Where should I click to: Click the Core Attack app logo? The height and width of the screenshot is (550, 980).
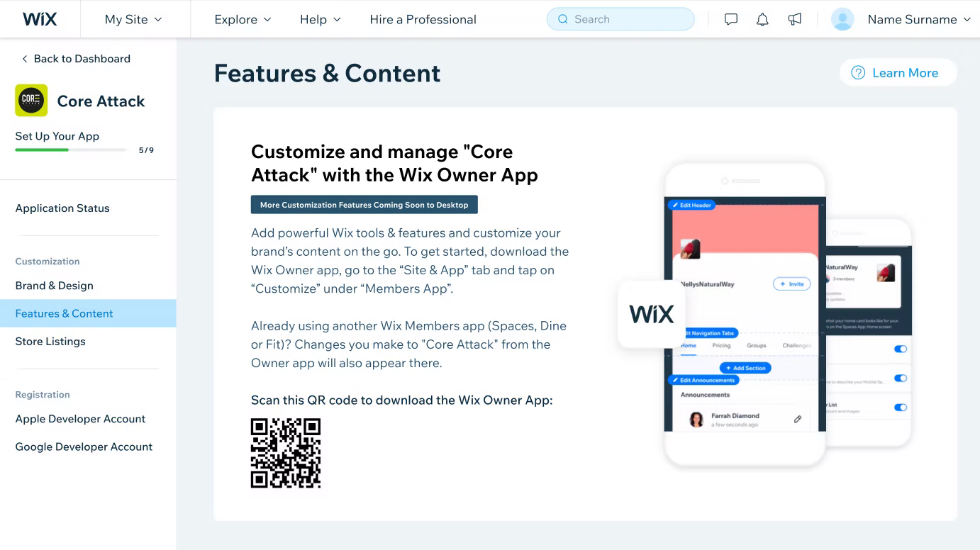pos(31,101)
